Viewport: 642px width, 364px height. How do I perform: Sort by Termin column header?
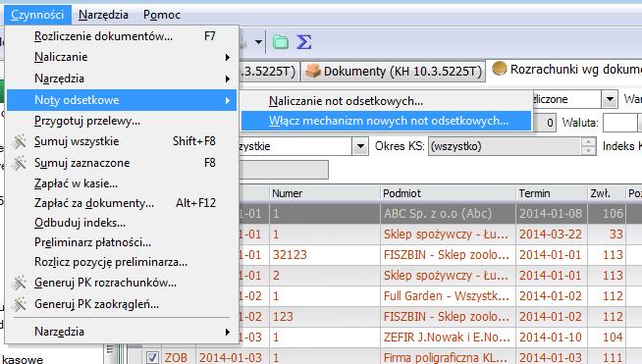(x=551, y=193)
